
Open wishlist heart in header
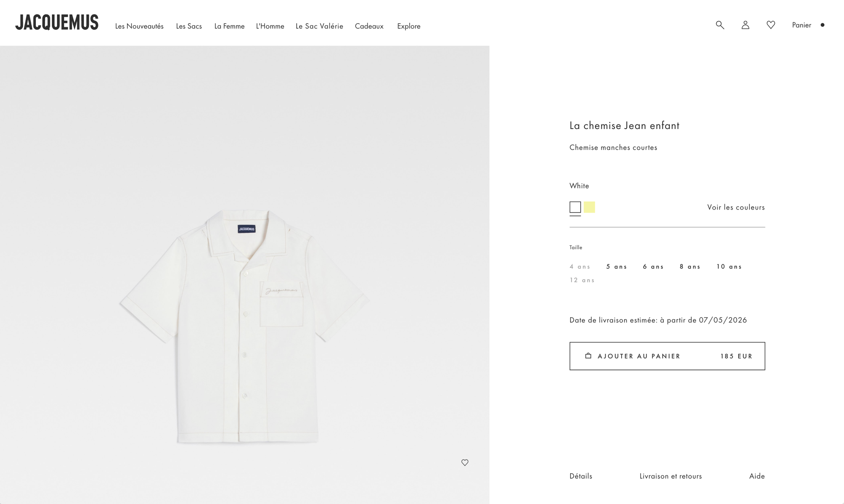[x=771, y=25]
